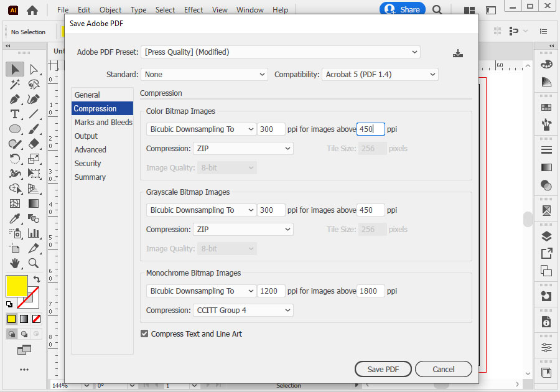Open the Color palette panel icon
Screen dimensions: 560x392
coord(546,64)
